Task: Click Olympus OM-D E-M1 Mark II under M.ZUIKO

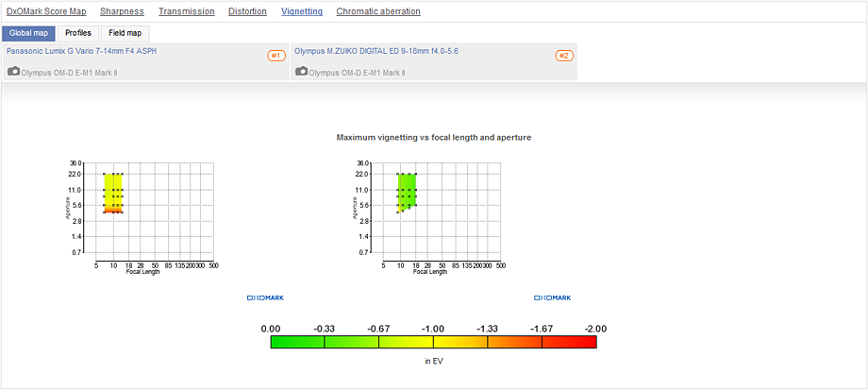Action: [x=357, y=73]
